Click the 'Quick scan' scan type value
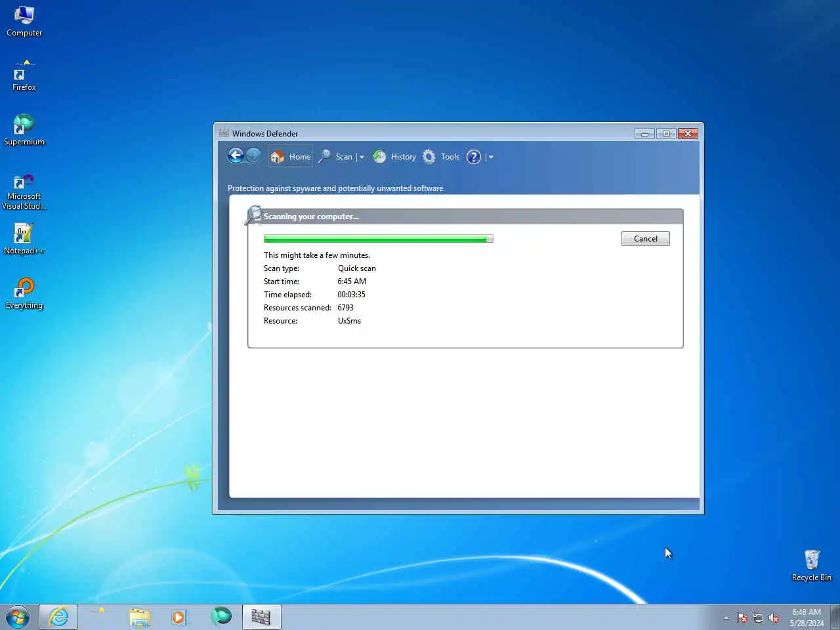 (x=357, y=268)
